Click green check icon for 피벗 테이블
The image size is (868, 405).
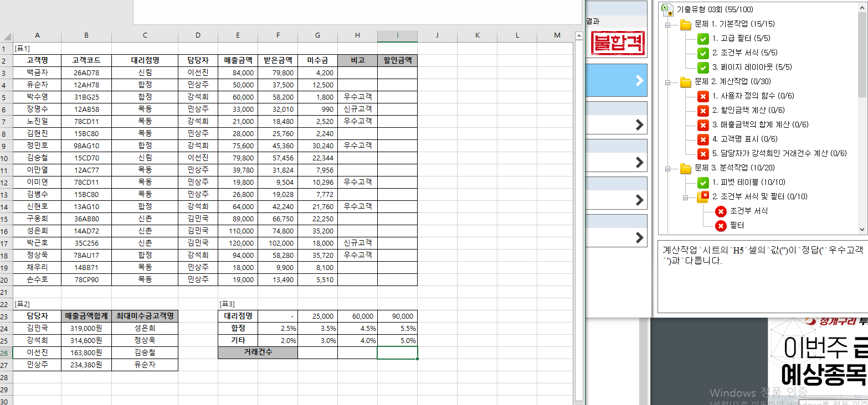click(x=703, y=183)
